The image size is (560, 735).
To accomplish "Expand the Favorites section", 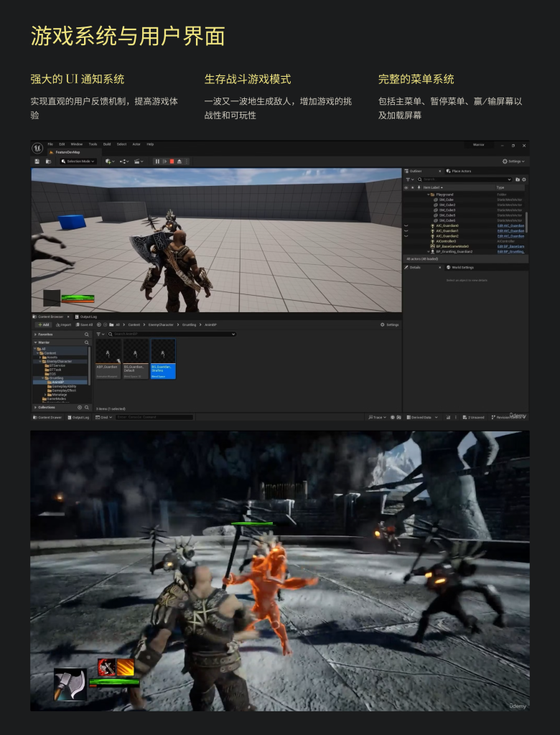I will coord(36,334).
